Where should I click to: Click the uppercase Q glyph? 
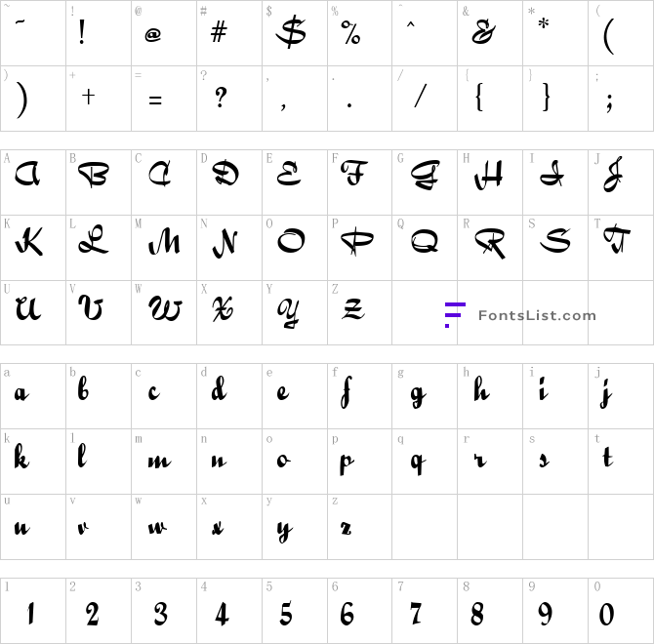(425, 241)
